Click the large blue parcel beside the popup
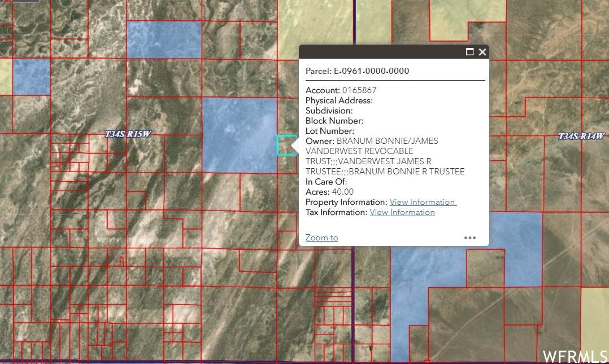The image size is (609, 364). [x=239, y=135]
